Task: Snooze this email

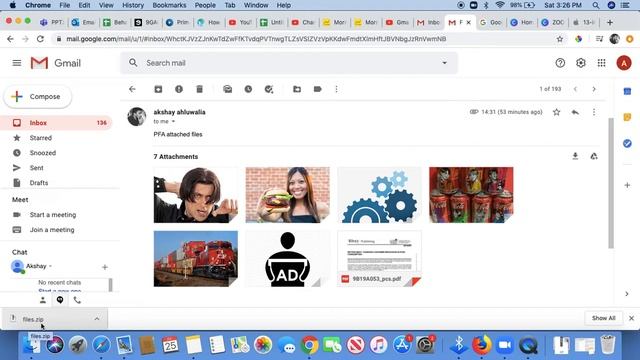Action: coord(248,89)
